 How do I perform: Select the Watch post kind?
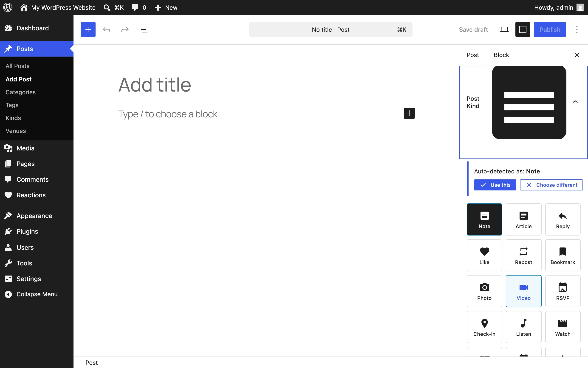[x=563, y=327]
